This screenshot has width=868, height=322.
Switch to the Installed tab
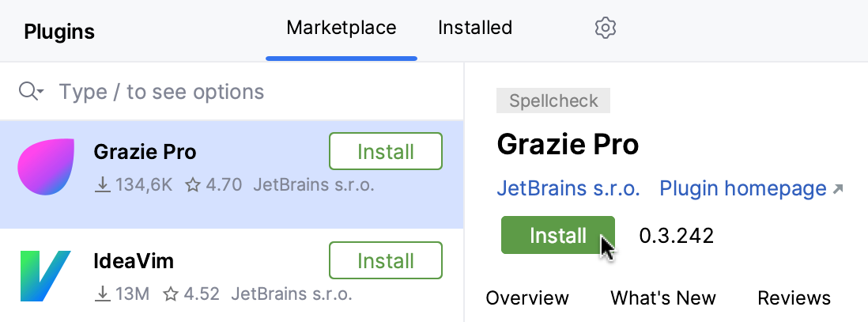(x=475, y=28)
